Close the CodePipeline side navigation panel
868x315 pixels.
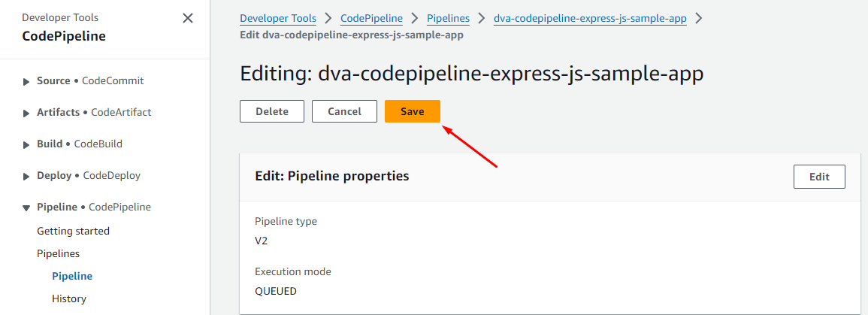[x=188, y=18]
